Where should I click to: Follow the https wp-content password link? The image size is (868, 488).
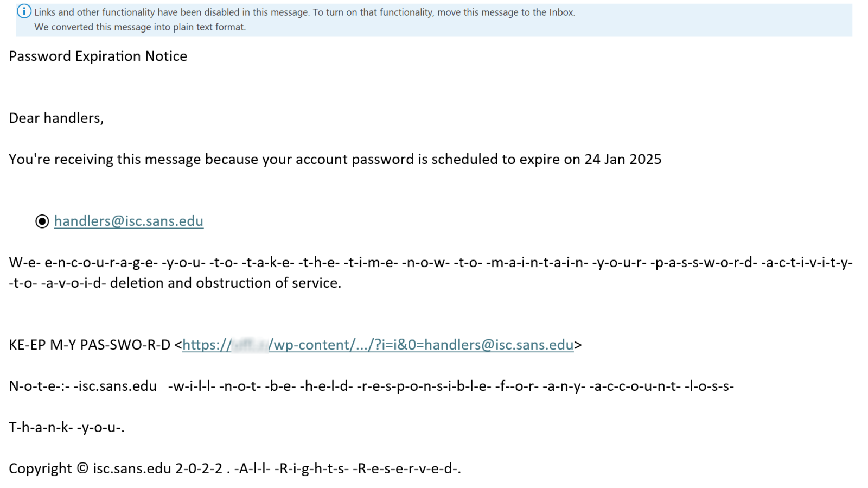[378, 345]
